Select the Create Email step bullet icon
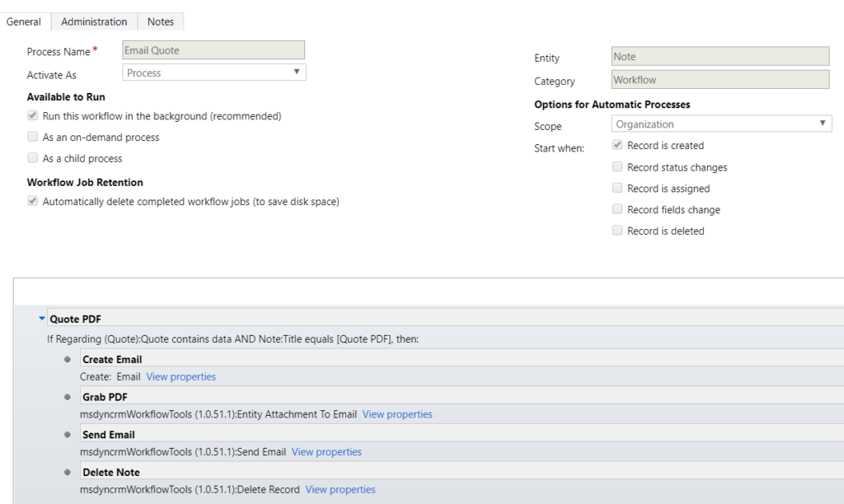This screenshot has height=504, width=844. [68, 359]
